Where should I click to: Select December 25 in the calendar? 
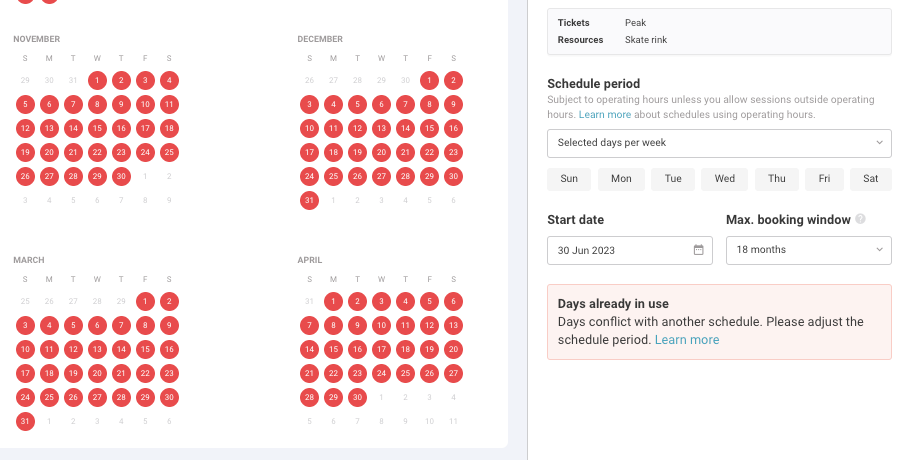[x=333, y=176]
